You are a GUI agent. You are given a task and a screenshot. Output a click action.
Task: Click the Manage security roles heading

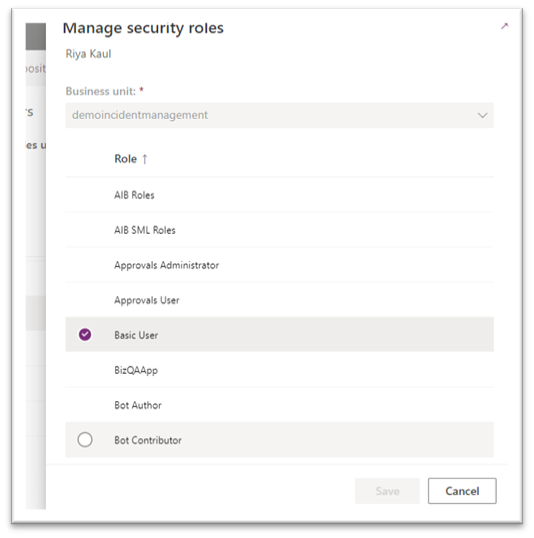(143, 28)
